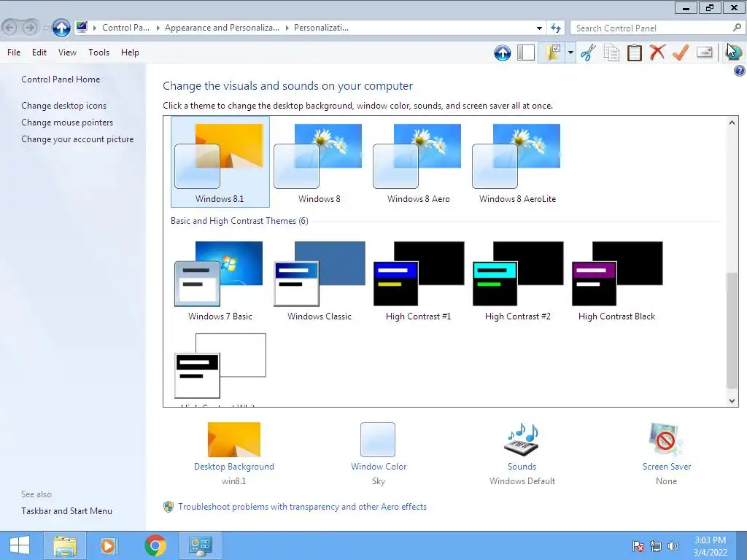Click the Back navigation arrow
Image resolution: width=747 pixels, height=560 pixels.
(x=10, y=28)
